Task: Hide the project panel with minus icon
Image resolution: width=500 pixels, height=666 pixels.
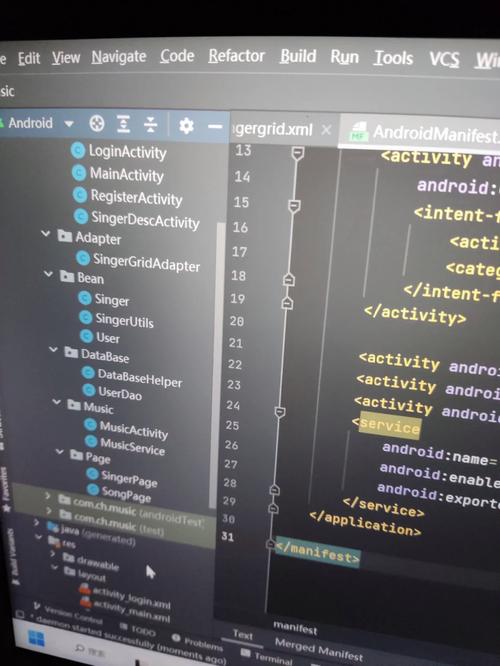Action: [215, 127]
